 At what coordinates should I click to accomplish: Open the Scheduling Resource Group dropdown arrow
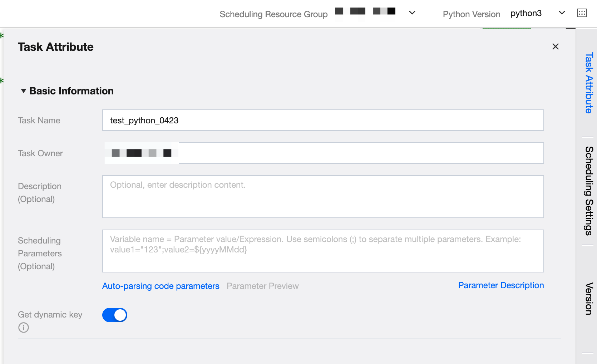pos(412,13)
